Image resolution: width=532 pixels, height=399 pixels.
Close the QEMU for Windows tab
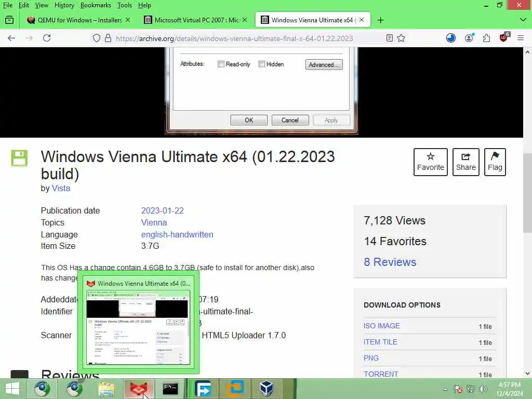pyautogui.click(x=128, y=20)
